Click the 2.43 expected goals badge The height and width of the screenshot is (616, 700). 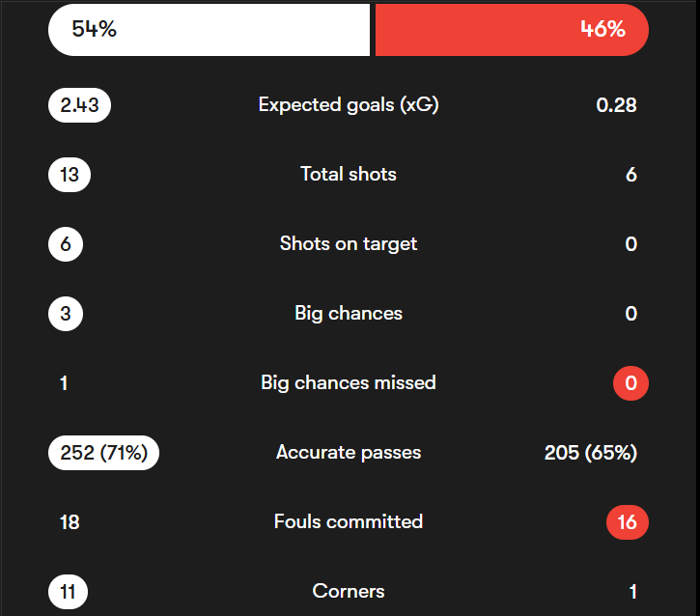[79, 105]
